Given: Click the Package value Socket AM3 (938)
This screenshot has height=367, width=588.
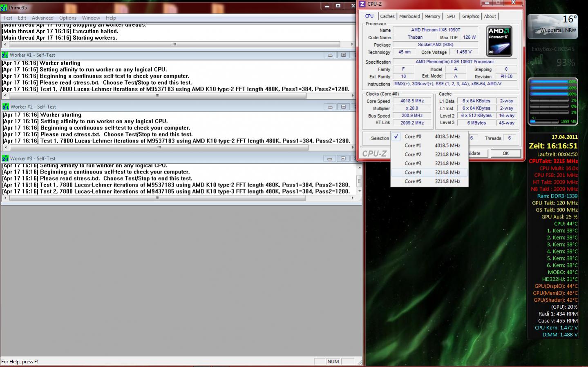Looking at the screenshot, I should click(x=435, y=44).
